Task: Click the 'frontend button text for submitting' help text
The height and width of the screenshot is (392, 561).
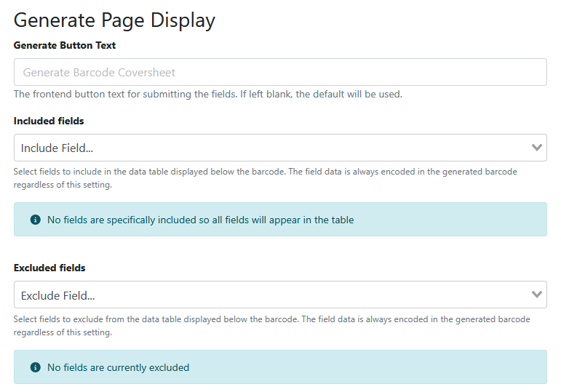Action: (x=208, y=94)
